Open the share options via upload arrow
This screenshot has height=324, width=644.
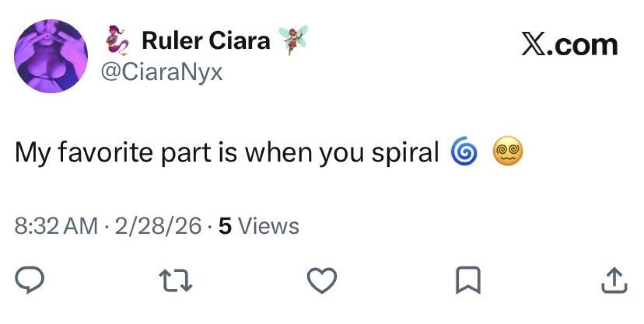click(x=614, y=280)
